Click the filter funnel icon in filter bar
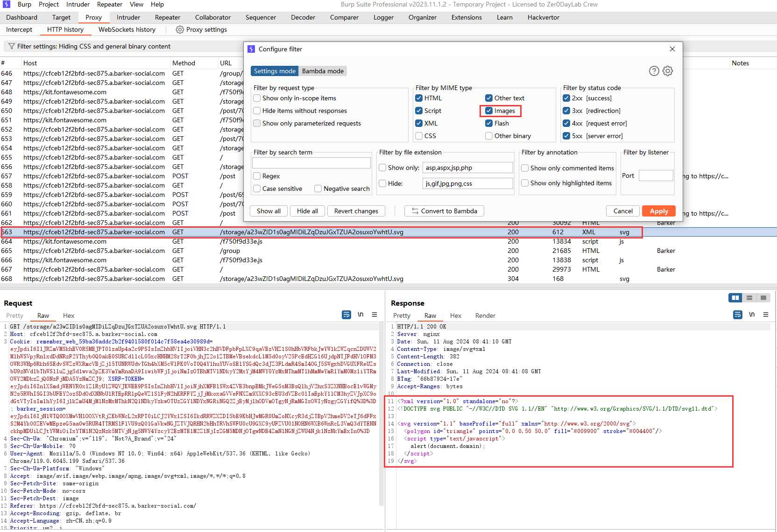This screenshot has height=532, width=777. pyautogui.click(x=12, y=46)
